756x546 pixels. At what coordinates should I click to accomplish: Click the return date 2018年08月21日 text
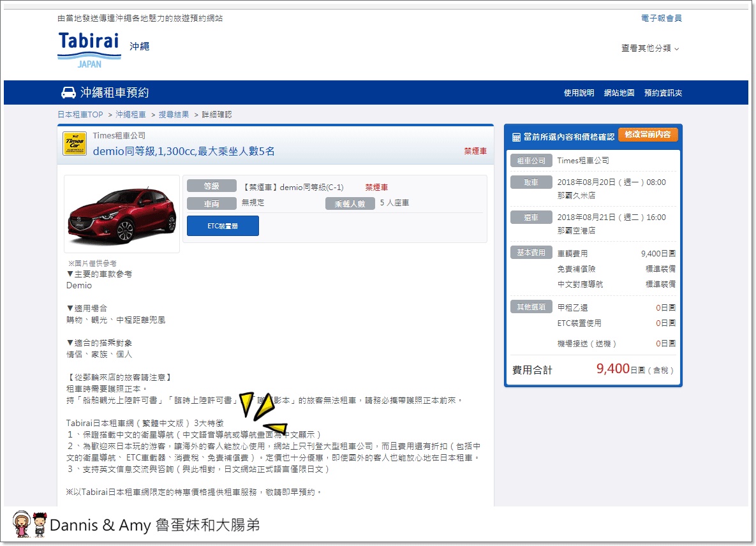coord(611,218)
